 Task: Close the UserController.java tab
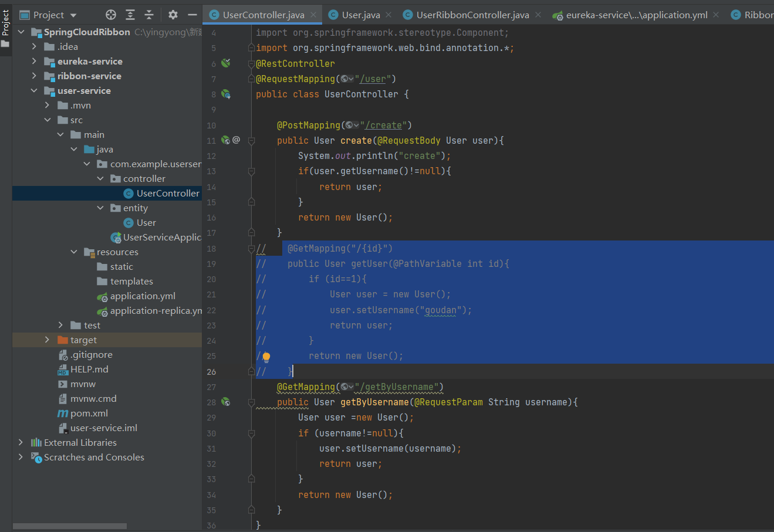314,15
